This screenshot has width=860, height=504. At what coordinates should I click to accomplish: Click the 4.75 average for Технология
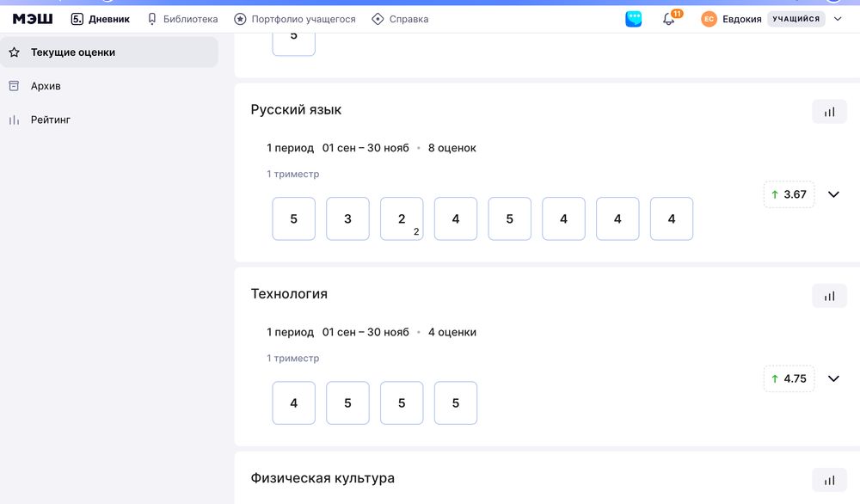tap(789, 378)
